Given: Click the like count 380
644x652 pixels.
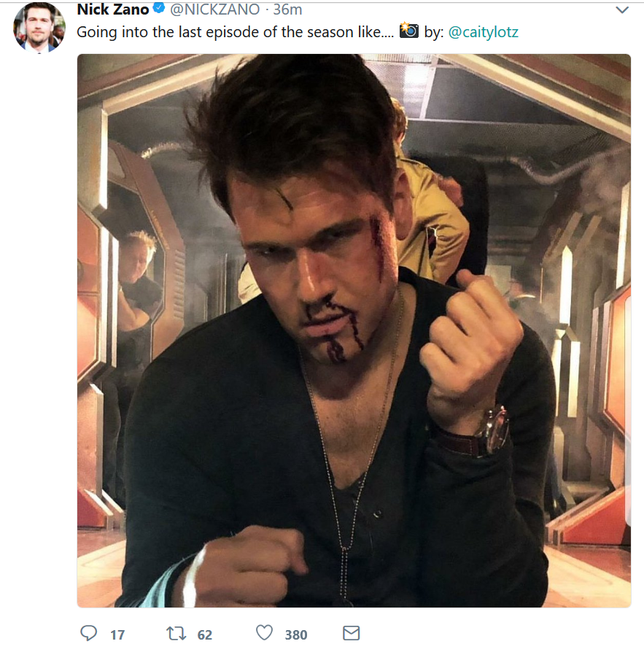Looking at the screenshot, I should point(296,634).
